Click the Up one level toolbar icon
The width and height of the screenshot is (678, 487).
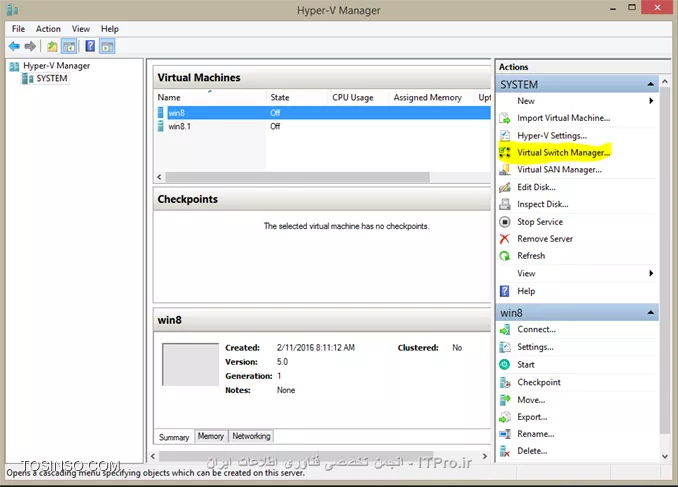(52, 46)
